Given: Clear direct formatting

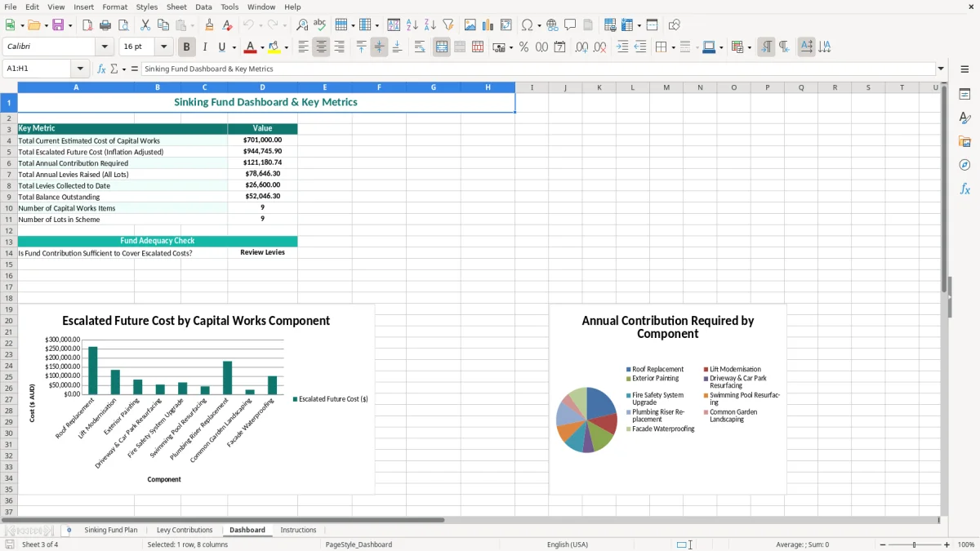Looking at the screenshot, I should [x=227, y=25].
